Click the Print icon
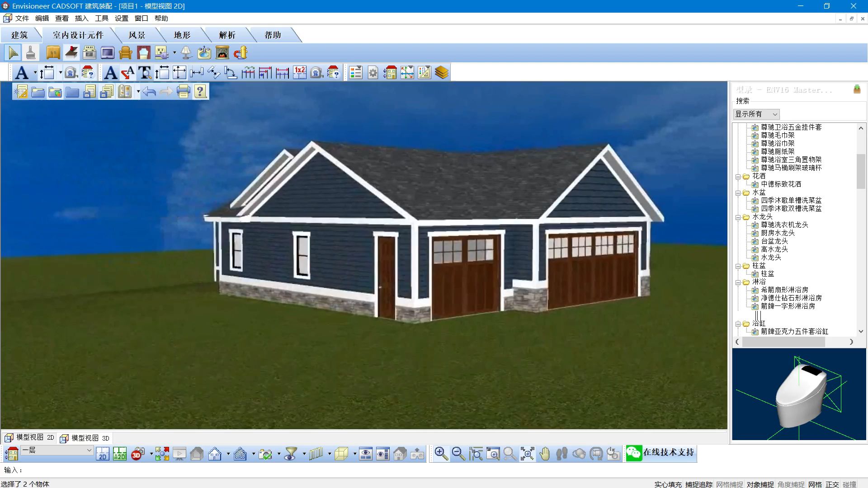868x488 pixels. pos(183,92)
